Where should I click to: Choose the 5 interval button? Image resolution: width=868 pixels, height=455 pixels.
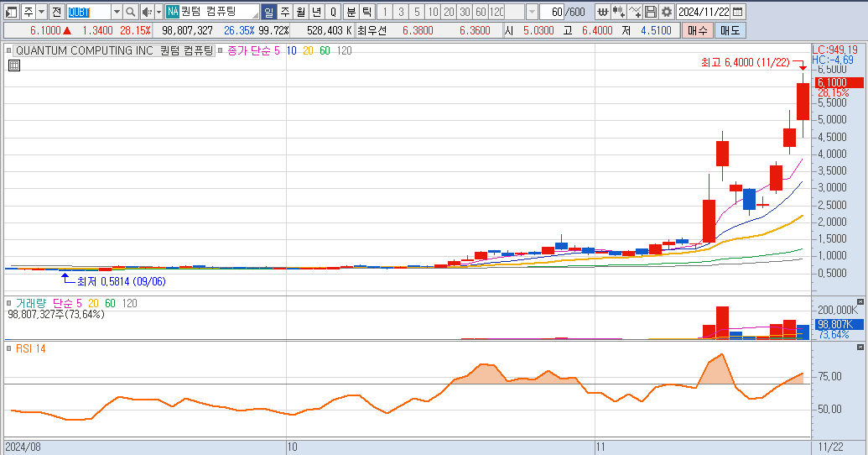417,12
